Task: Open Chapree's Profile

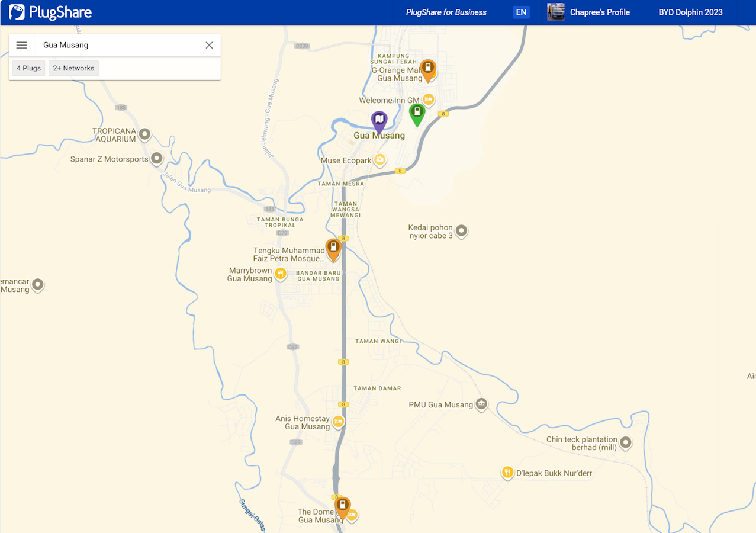Action: 600,12
